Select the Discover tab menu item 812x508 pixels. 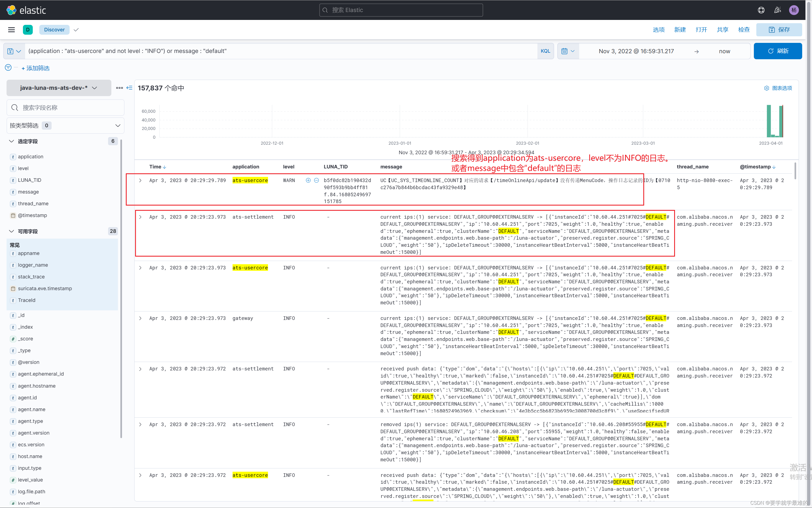[x=54, y=29]
